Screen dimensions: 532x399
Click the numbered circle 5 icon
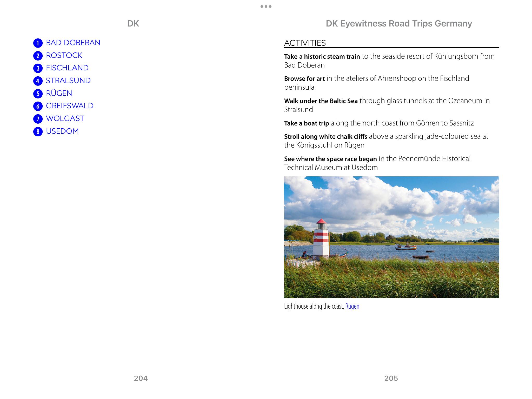[38, 94]
